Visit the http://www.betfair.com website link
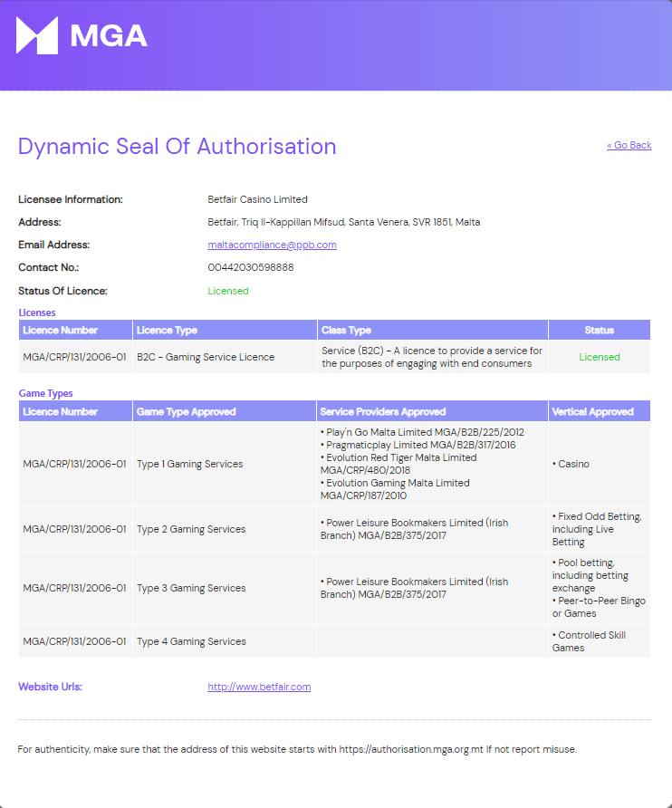 (259, 687)
